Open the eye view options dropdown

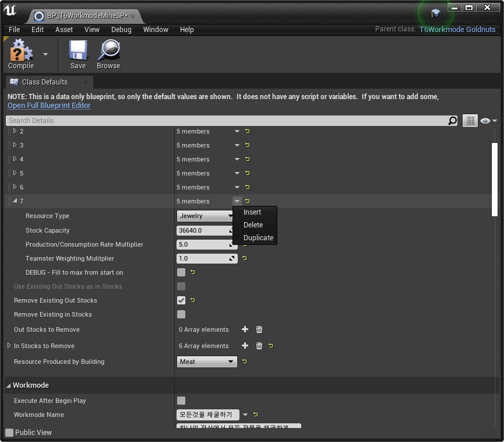[489, 121]
